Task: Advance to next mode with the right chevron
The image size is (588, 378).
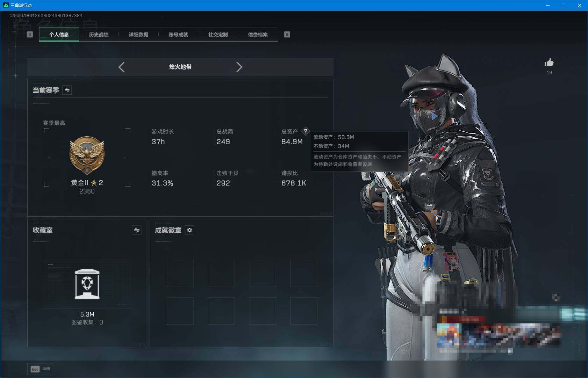Action: pyautogui.click(x=239, y=67)
